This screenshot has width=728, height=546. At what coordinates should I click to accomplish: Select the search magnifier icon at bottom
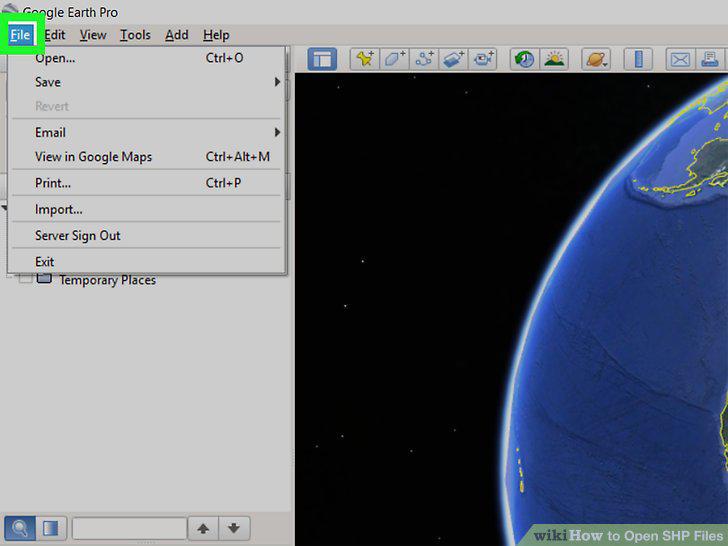point(20,528)
